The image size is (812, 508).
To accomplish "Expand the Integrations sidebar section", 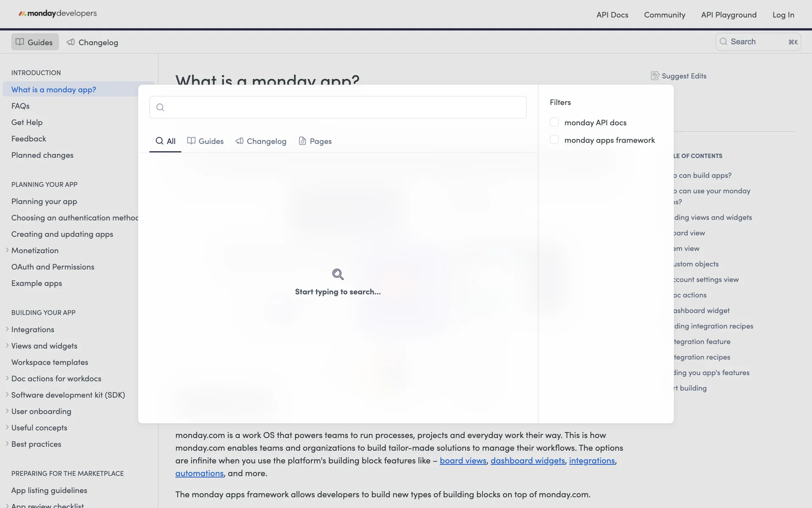I will (7, 329).
